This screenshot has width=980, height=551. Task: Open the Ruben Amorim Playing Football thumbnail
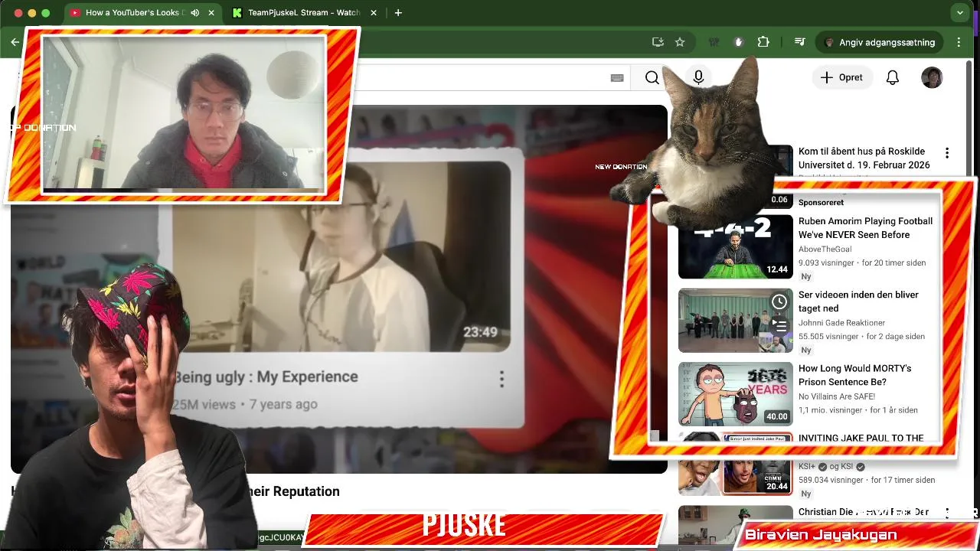736,246
